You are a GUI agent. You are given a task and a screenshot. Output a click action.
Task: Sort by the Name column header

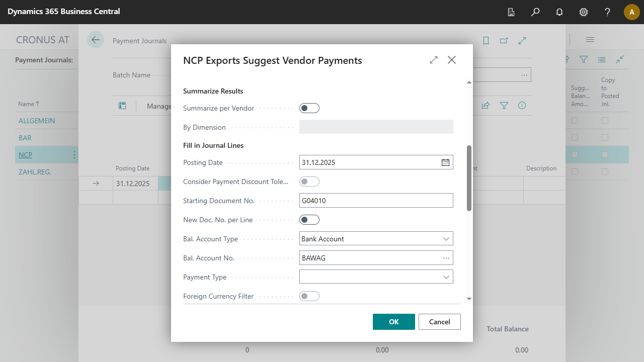[28, 104]
